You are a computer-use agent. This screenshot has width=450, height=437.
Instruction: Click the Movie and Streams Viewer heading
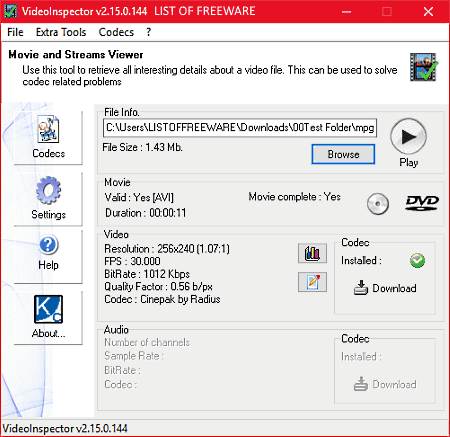pyautogui.click(x=76, y=54)
